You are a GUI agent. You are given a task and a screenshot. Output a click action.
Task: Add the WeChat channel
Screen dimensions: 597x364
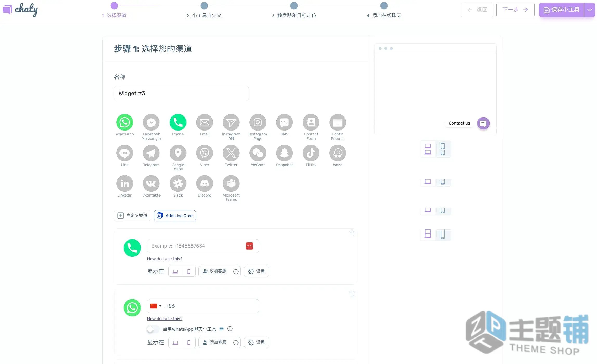258,153
